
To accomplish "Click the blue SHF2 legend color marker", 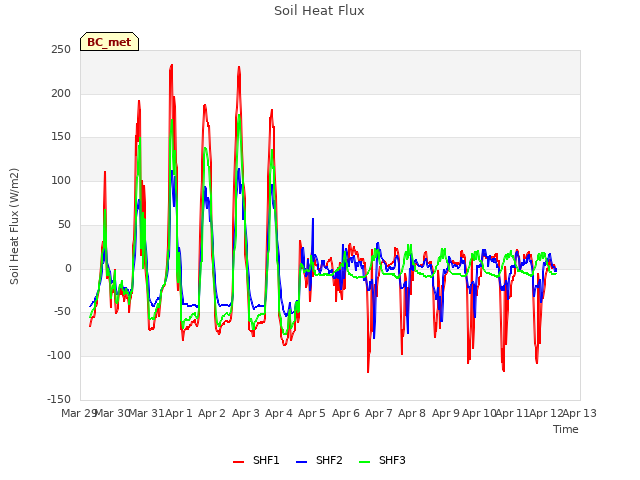I will [301, 462].
